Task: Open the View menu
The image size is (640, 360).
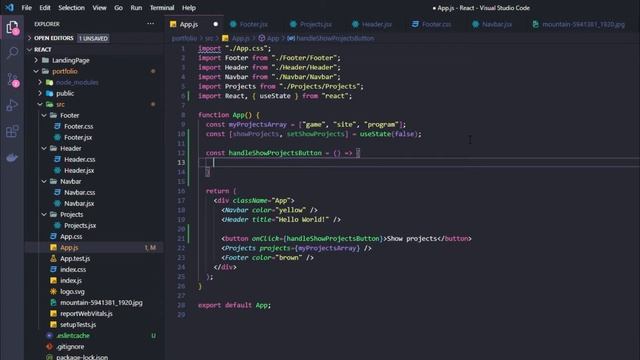Action: click(x=99, y=8)
